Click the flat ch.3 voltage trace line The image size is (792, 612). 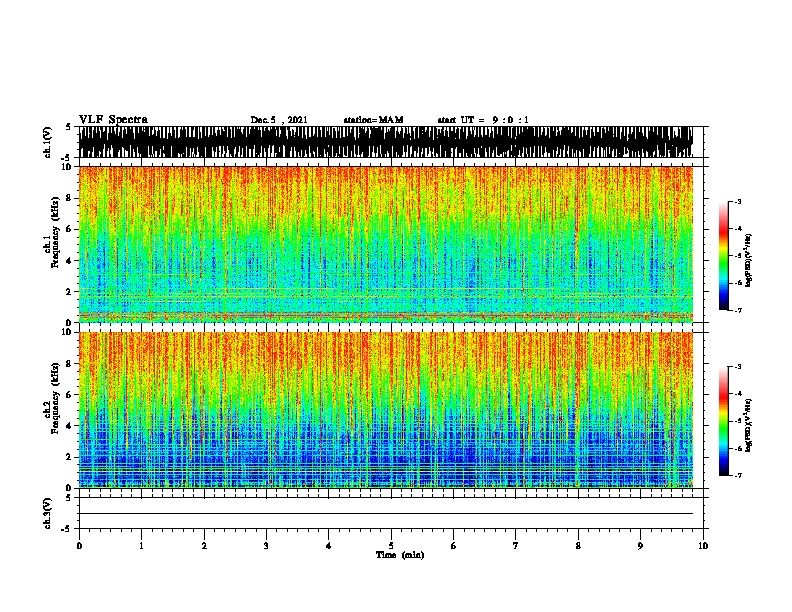click(385, 514)
